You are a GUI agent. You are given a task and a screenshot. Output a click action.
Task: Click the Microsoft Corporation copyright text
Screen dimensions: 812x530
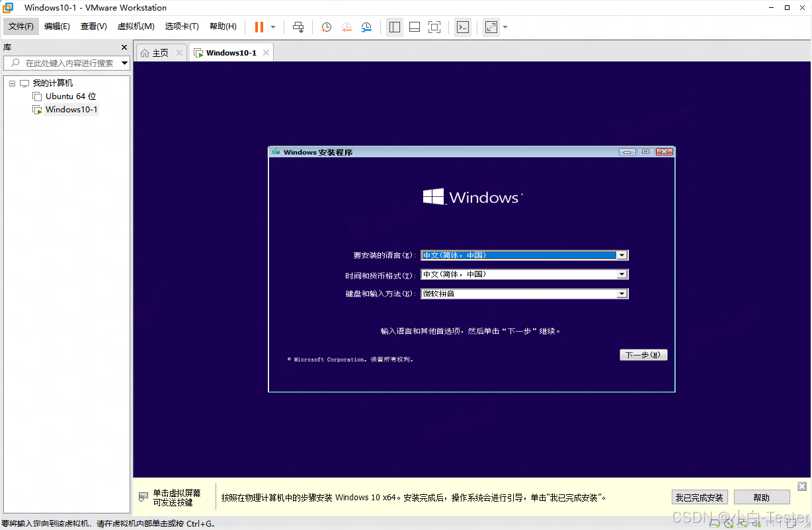coord(350,360)
